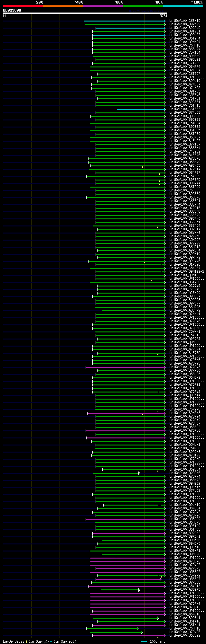The height and width of the screenshot is (644, 206).
Task: Click the cyan segment of the identity legend
Action: click(183, 6)
